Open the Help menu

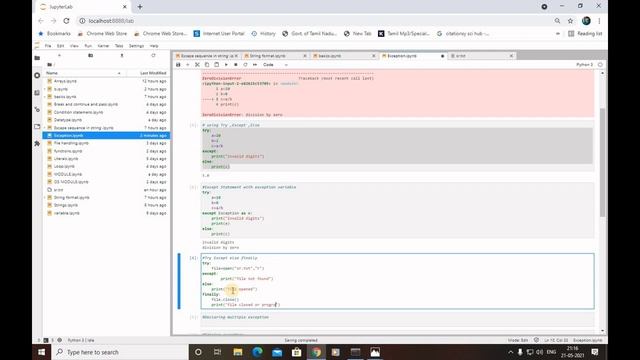point(154,46)
